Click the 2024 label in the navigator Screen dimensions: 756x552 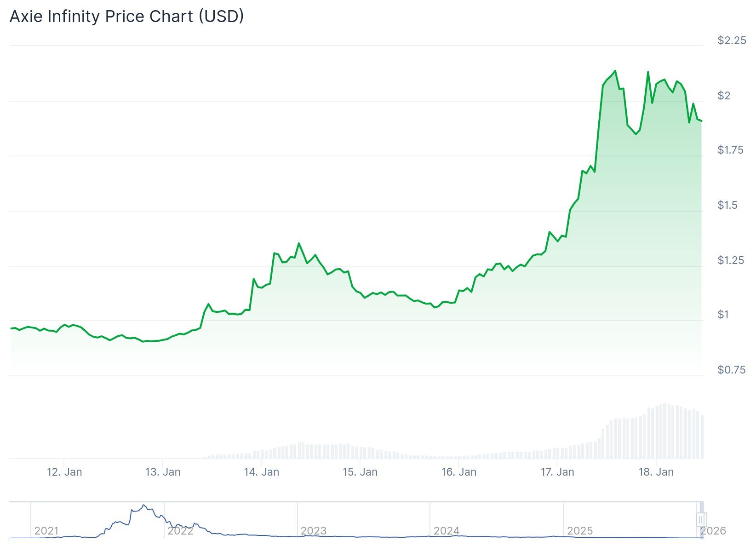(x=447, y=531)
